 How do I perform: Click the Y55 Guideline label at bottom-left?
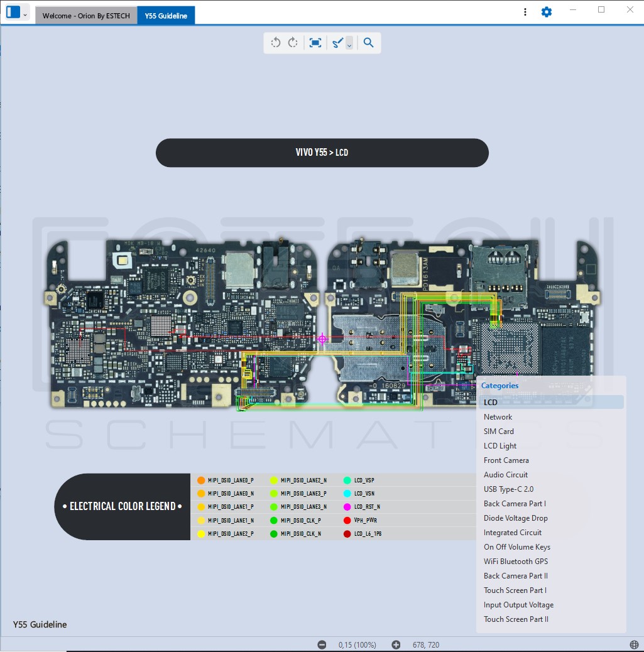coord(40,624)
